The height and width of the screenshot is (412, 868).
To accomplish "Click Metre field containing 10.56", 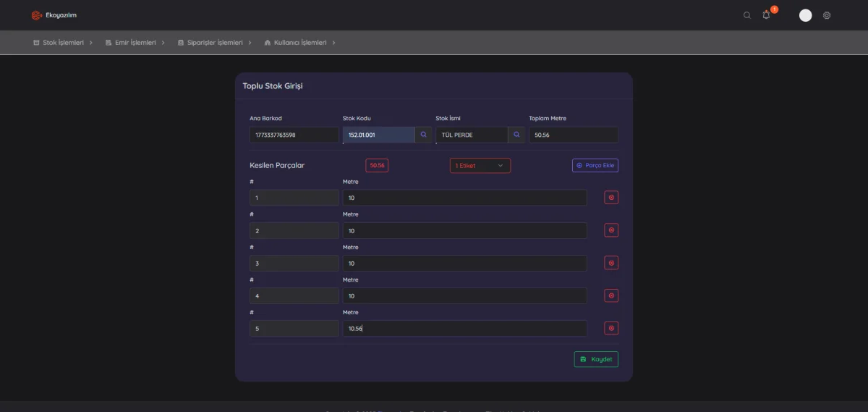I will 465,329.
